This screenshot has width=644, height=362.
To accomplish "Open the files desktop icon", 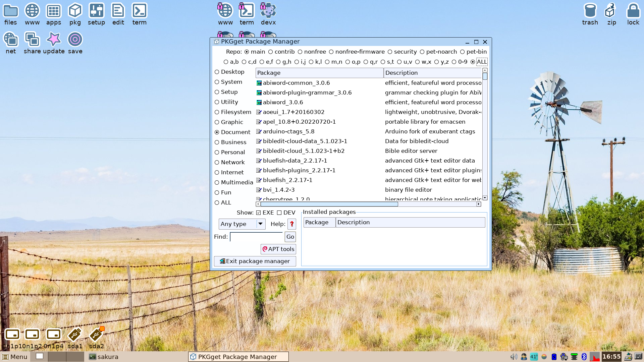I will 10,14.
